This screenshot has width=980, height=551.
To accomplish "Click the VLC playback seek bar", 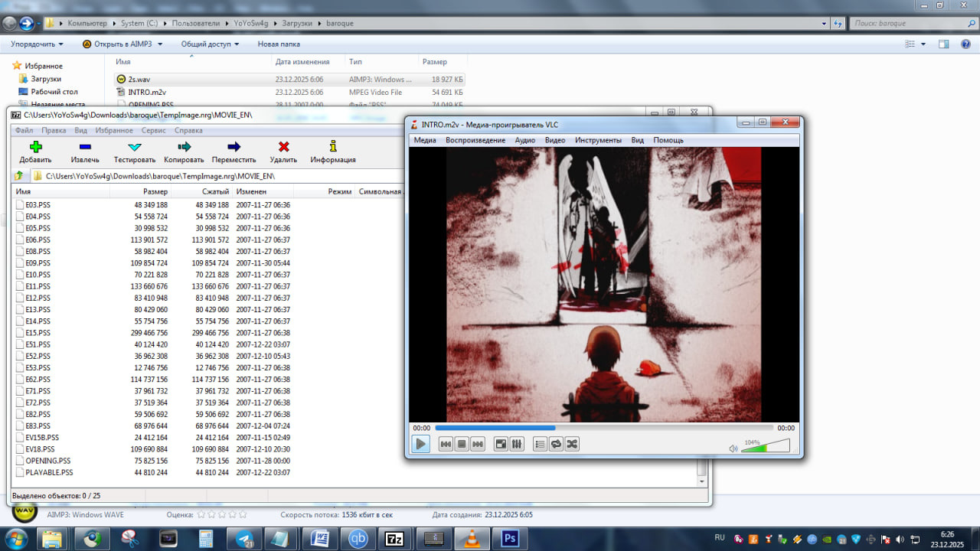I will (603, 428).
